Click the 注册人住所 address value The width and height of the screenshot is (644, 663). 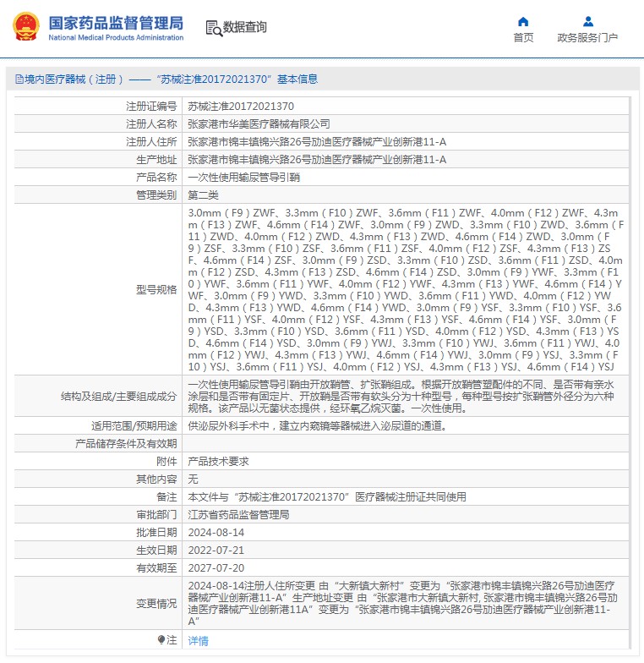coord(317,142)
